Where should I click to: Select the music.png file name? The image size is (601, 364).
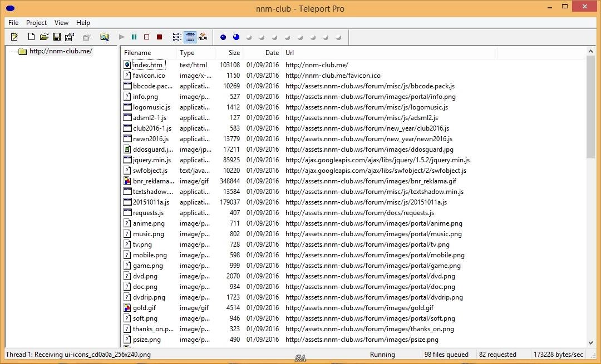(149, 234)
